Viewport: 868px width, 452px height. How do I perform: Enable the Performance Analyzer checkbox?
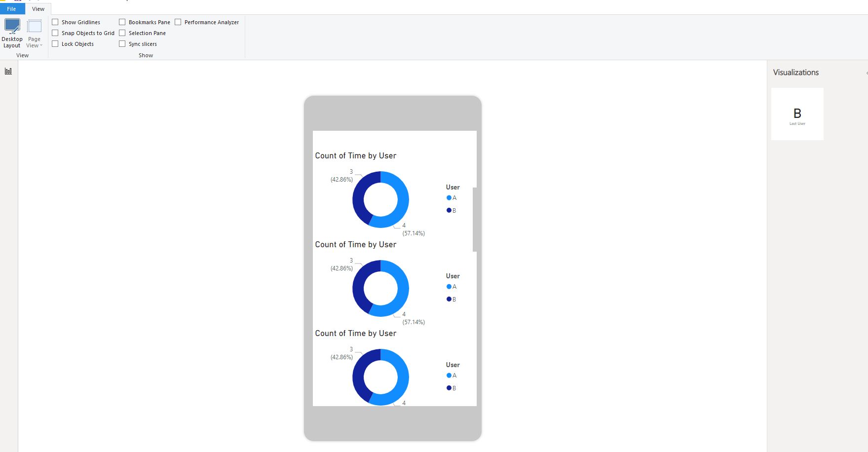(178, 22)
